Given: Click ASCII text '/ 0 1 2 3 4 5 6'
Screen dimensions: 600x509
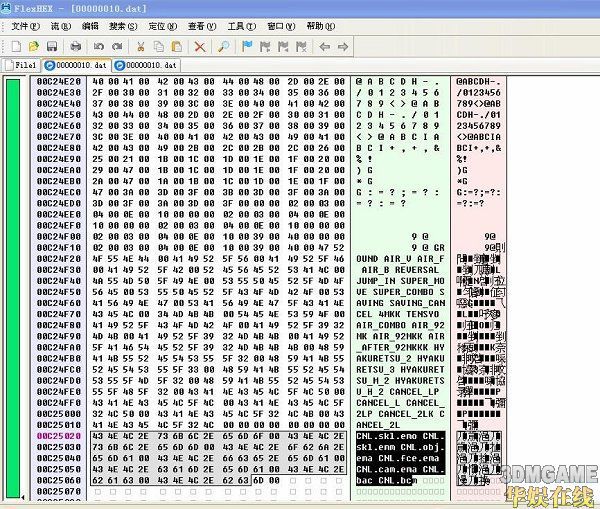Looking at the screenshot, I should pyautogui.click(x=398, y=93).
